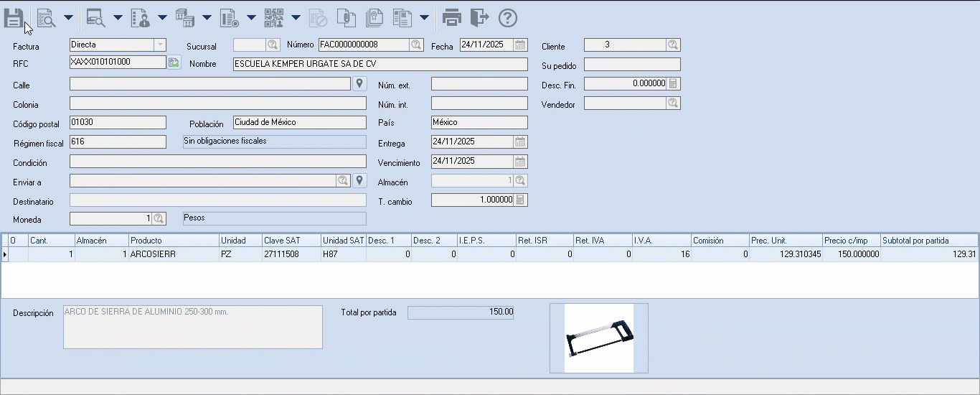980x395 pixels.
Task: Open the Fecha calendar picker
Action: [x=520, y=45]
